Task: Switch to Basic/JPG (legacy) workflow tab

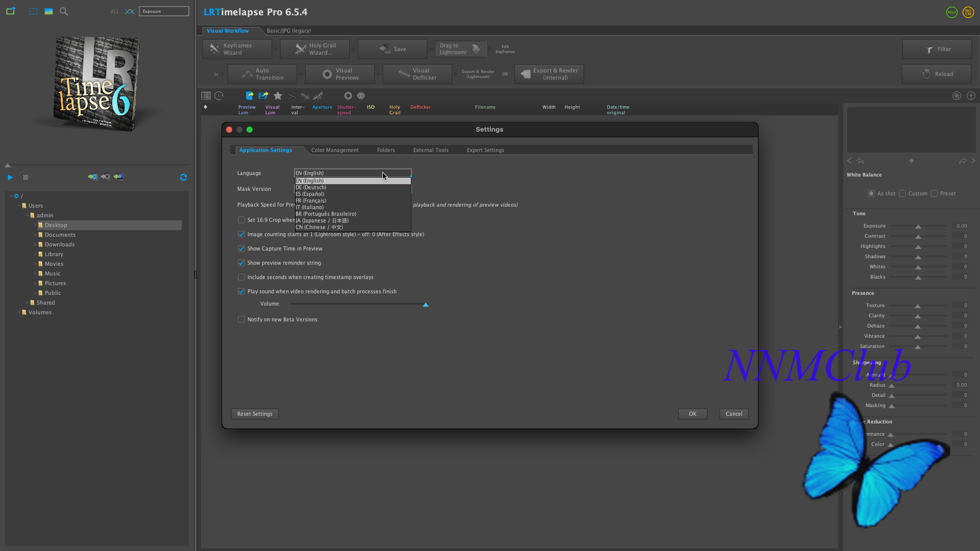Action: [288, 31]
